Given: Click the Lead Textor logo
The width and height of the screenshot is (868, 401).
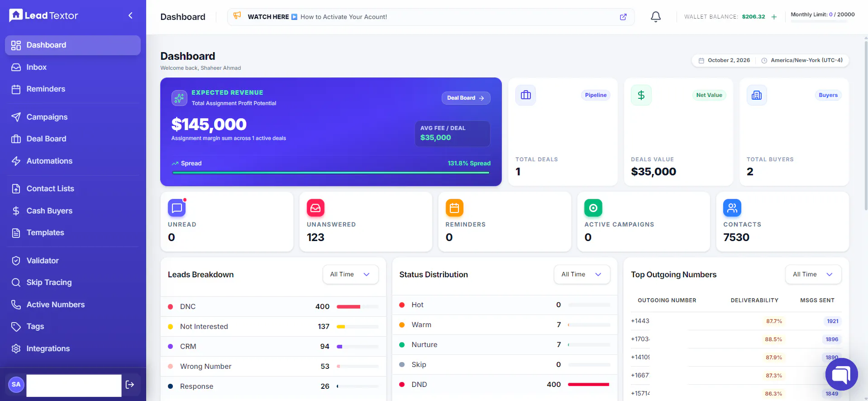Looking at the screenshot, I should [x=43, y=16].
